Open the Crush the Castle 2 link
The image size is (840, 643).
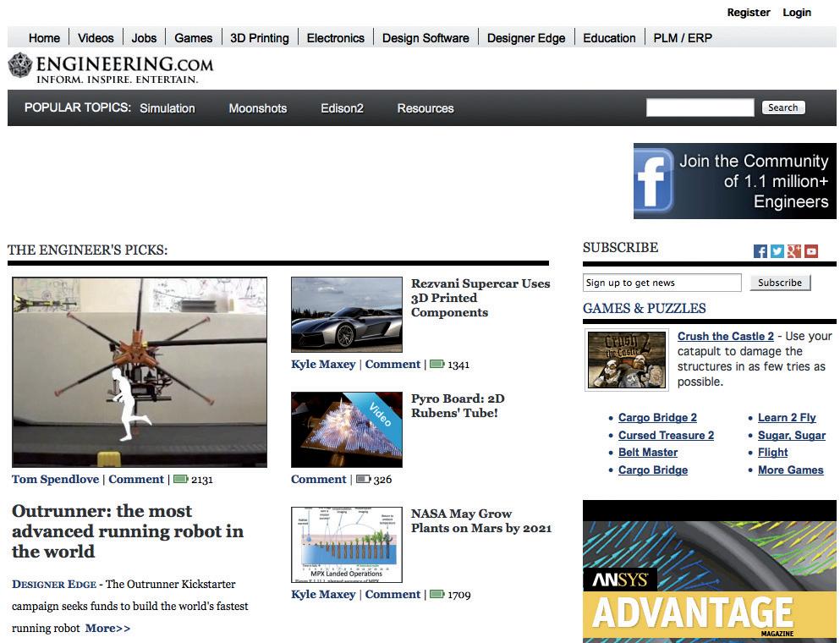tap(725, 336)
